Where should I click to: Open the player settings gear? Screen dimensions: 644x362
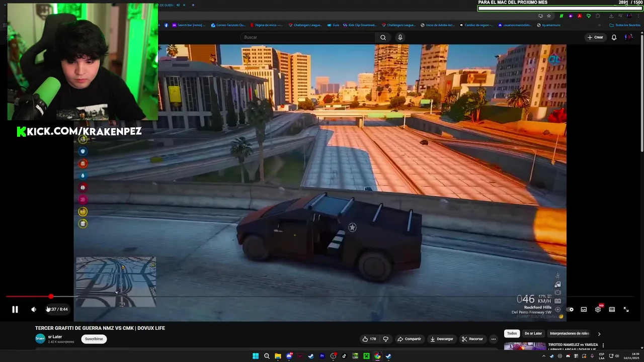click(598, 309)
